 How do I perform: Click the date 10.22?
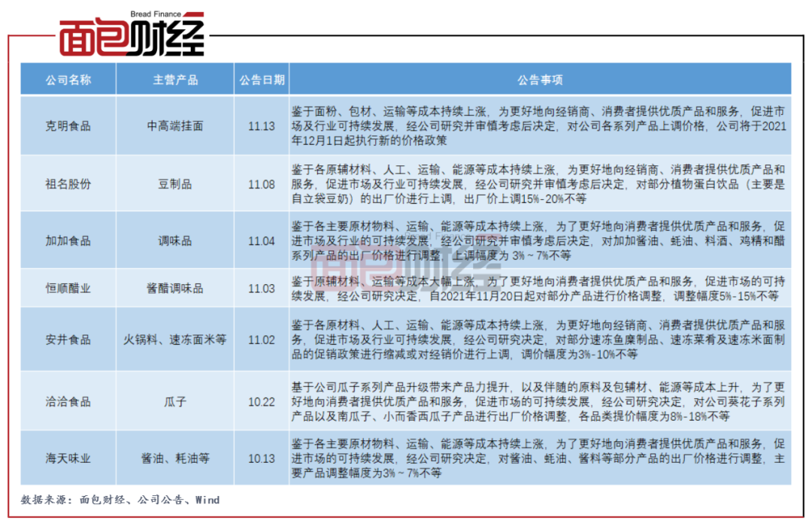point(262,402)
